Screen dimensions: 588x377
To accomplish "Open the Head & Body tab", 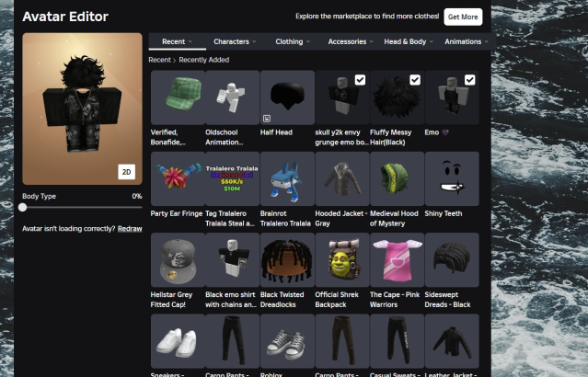I will [409, 41].
